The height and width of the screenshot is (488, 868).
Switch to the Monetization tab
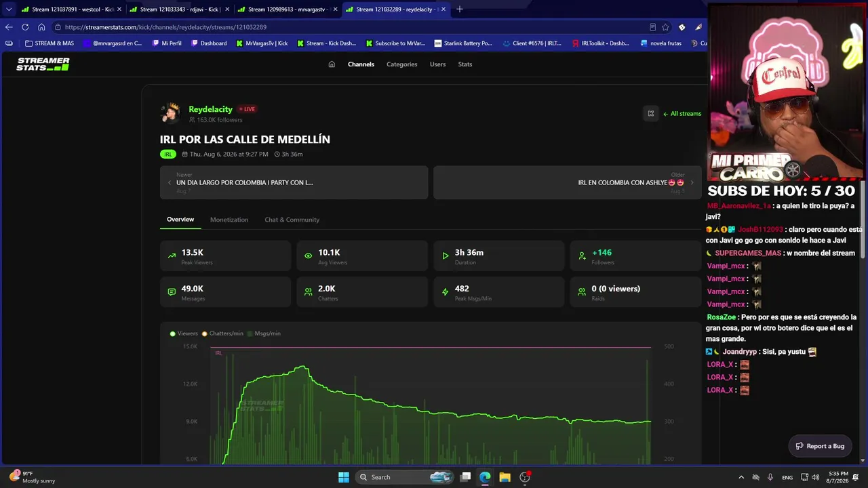click(x=229, y=220)
